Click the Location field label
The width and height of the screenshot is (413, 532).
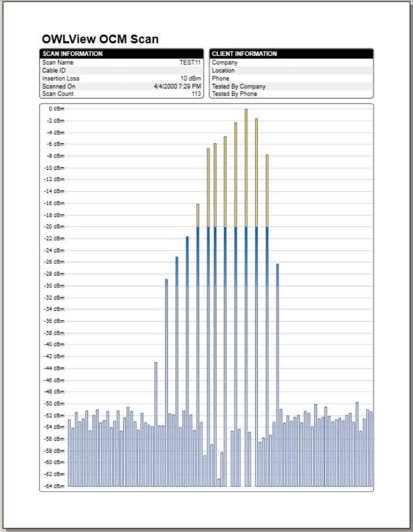[223, 70]
